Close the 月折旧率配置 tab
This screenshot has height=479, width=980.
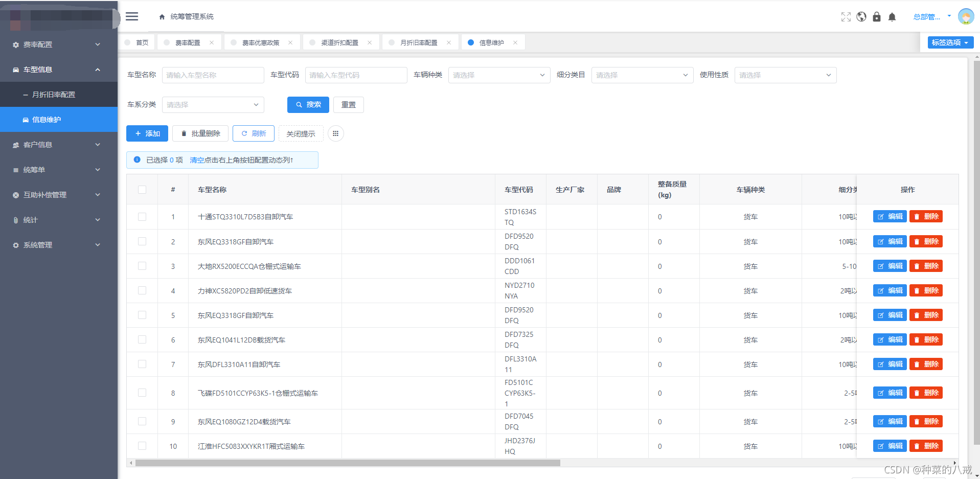449,42
